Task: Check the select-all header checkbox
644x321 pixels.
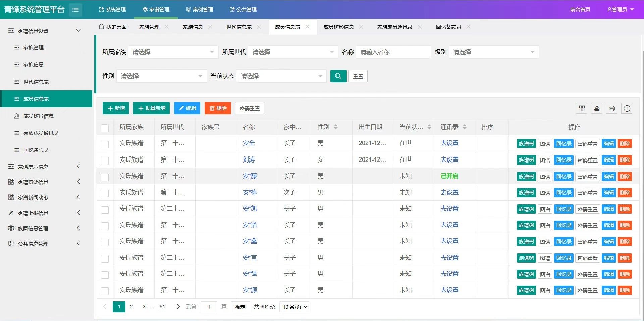Action: click(105, 128)
